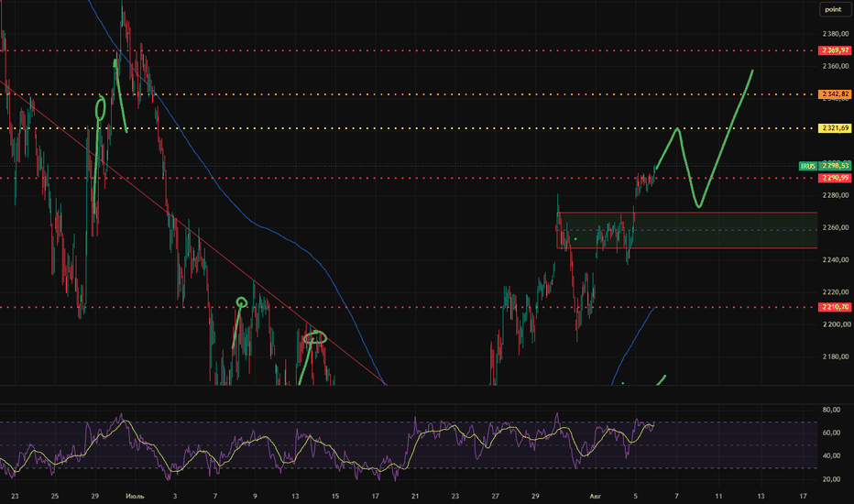Click the 2240,00 price axis value
854x504 pixels.
pyautogui.click(x=836, y=260)
